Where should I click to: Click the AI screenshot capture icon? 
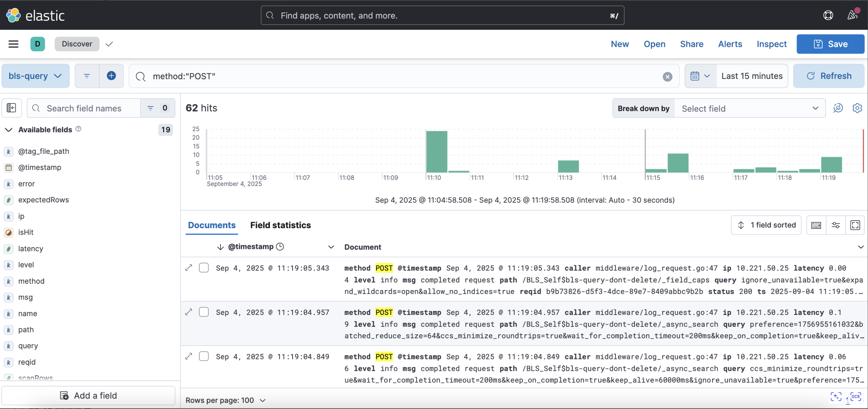tap(836, 397)
